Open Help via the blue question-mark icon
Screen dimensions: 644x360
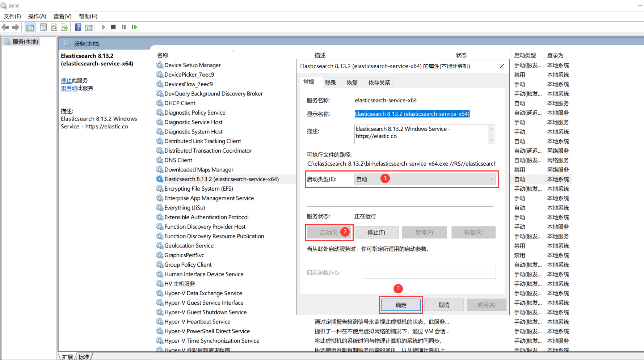(x=78, y=27)
